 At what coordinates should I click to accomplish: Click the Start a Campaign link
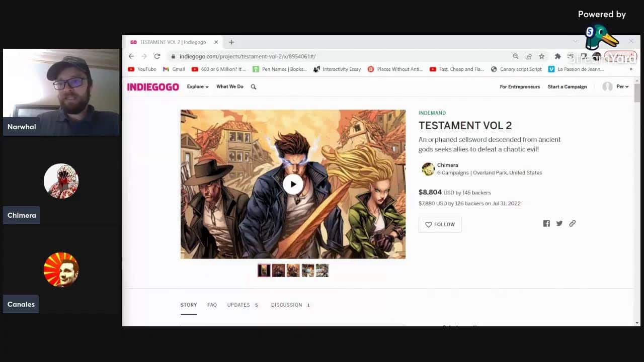(x=567, y=87)
